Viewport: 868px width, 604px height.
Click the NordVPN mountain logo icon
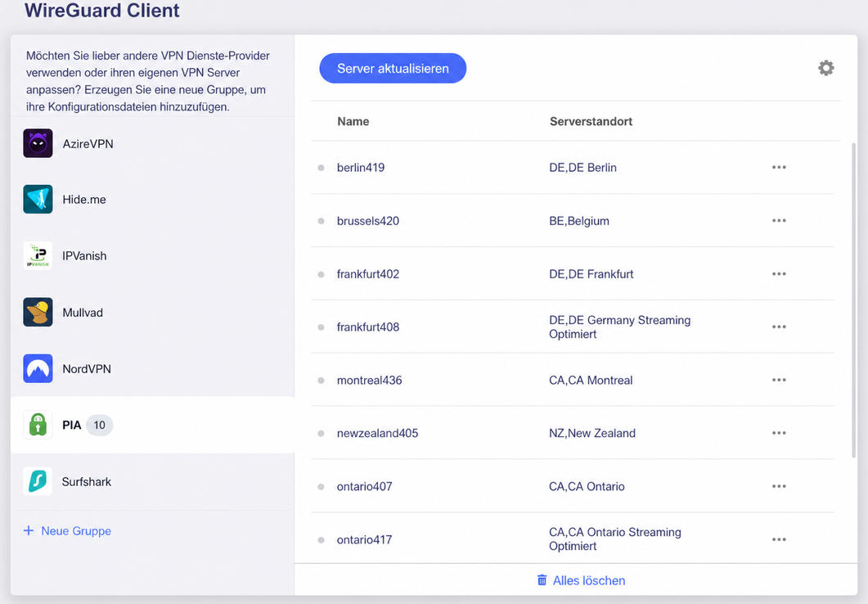(38, 369)
